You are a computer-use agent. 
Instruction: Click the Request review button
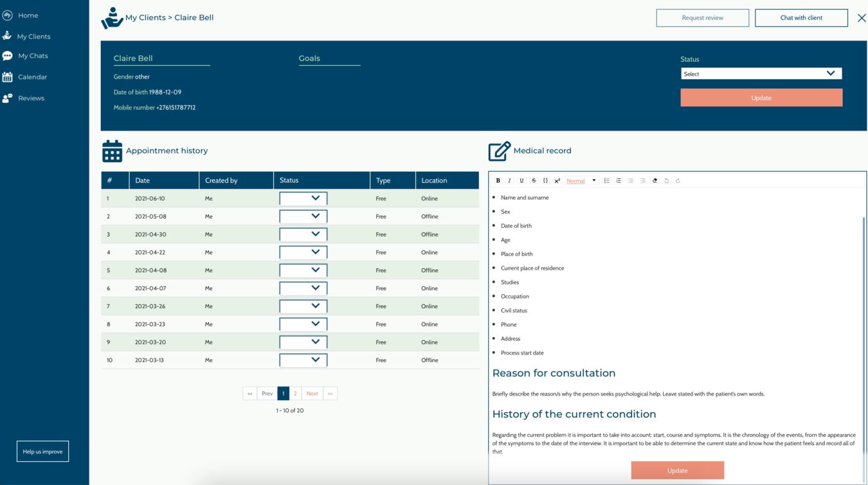tap(702, 18)
